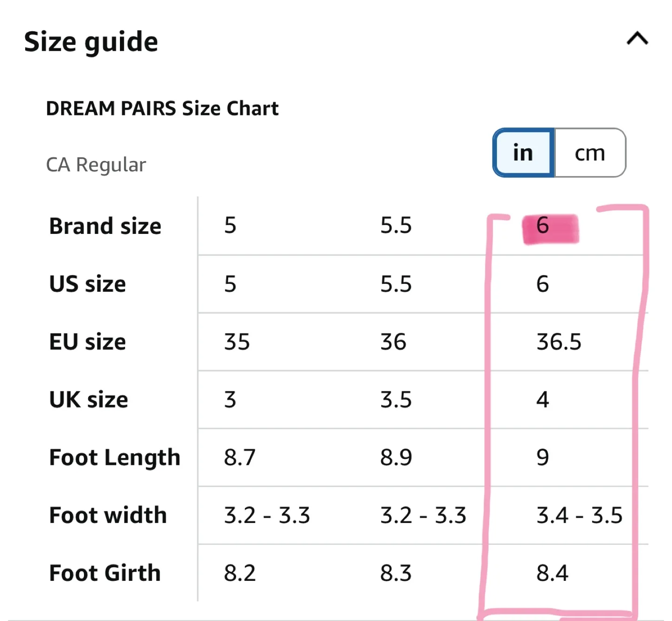Click the DREAM PAIRS Size Chart title
672x621 pixels.
click(162, 108)
